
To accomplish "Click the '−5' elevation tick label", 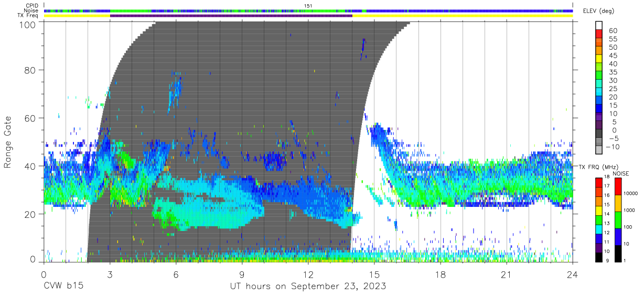I will (614, 138).
